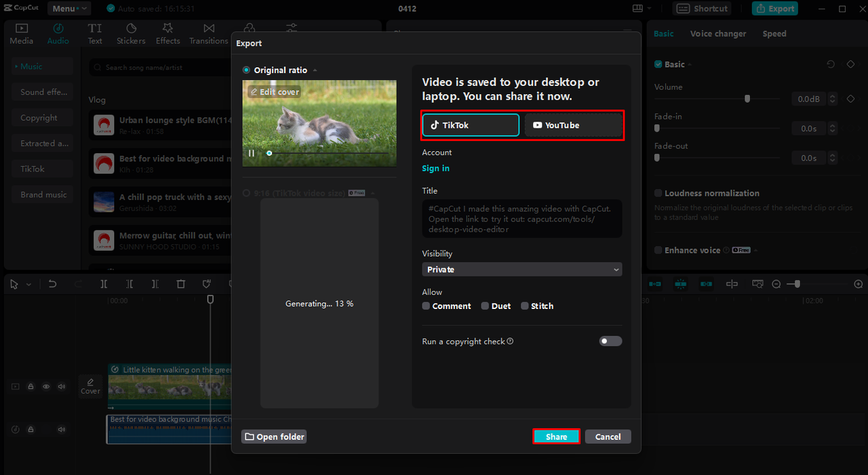The image size is (868, 475).
Task: Open the Copyright category
Action: pos(42,118)
